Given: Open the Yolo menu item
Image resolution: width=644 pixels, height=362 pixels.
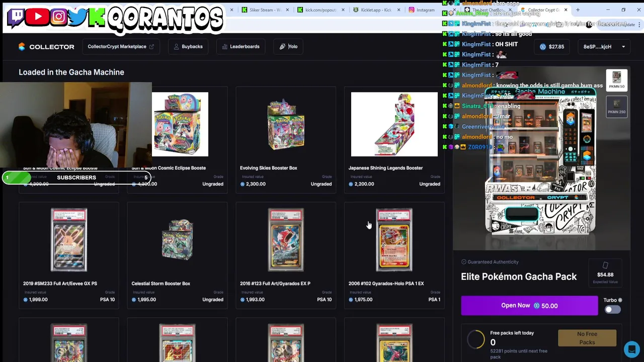Looking at the screenshot, I should pos(288,47).
